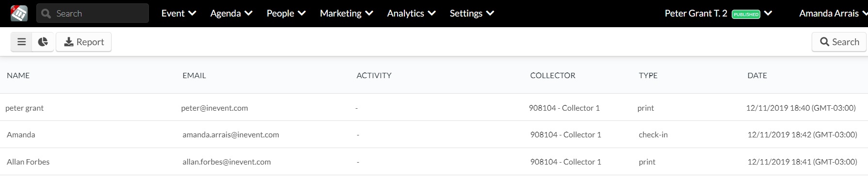Expand the Analytics dropdown
Viewport: 868px width, 183px height.
coord(411,13)
